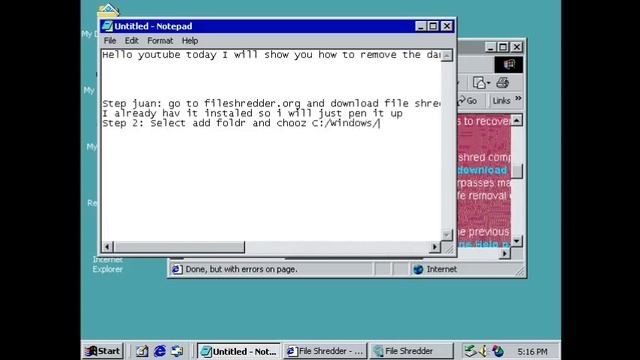Place cursor in 'Step juan' line

click(271, 103)
